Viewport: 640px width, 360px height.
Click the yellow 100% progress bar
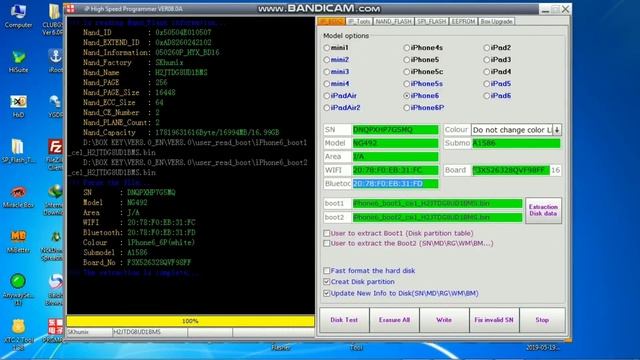(x=190, y=321)
